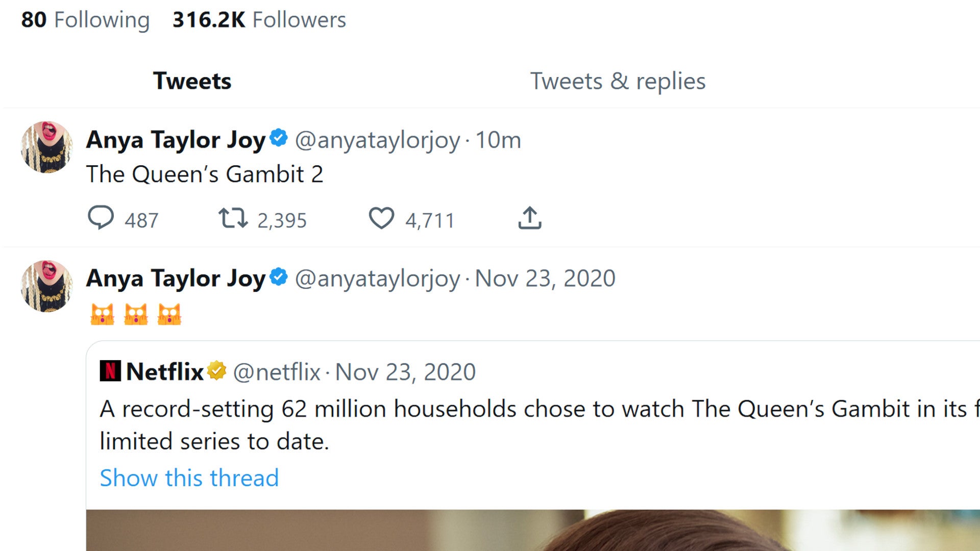
Task: Open profile avatar on the 10m tweet
Action: click(x=46, y=147)
